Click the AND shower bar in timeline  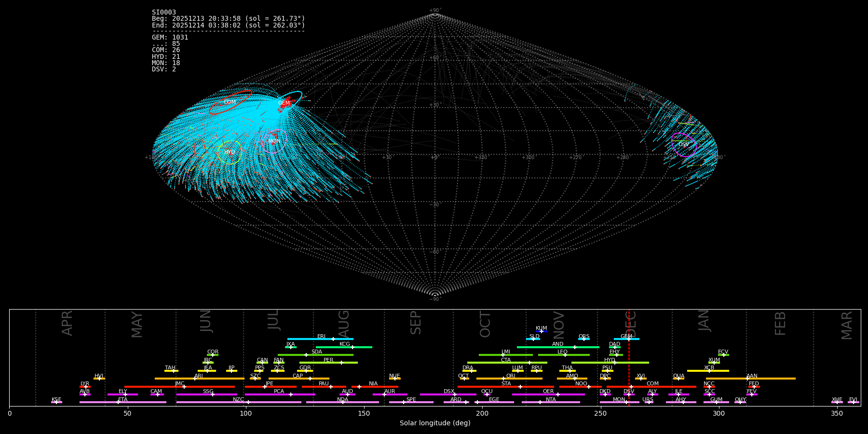558,347
